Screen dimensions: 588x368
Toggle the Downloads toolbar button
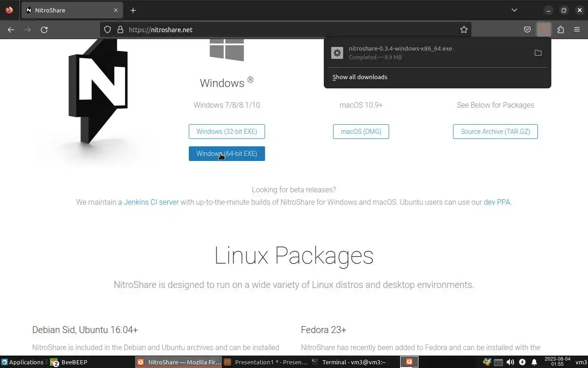click(544, 29)
